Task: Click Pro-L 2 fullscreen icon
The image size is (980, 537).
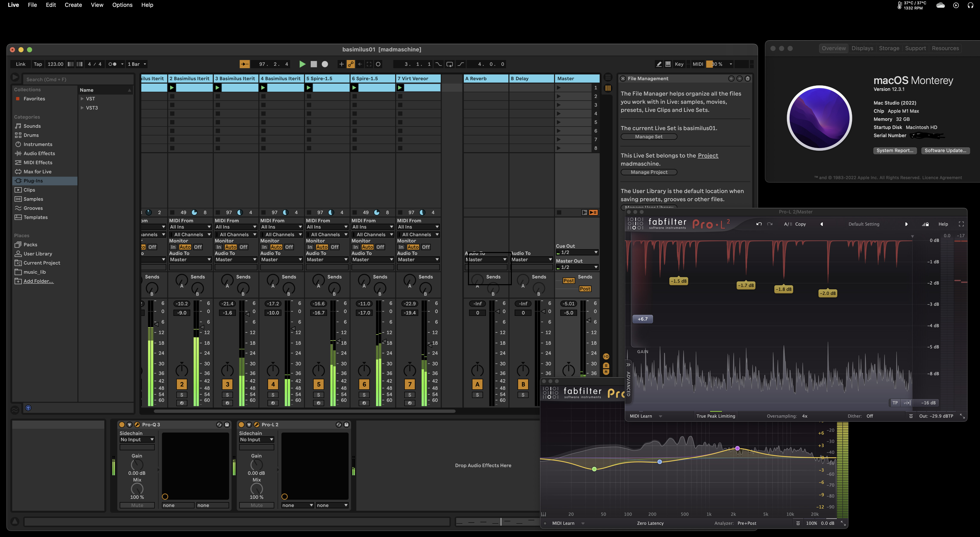Action: 961,224
